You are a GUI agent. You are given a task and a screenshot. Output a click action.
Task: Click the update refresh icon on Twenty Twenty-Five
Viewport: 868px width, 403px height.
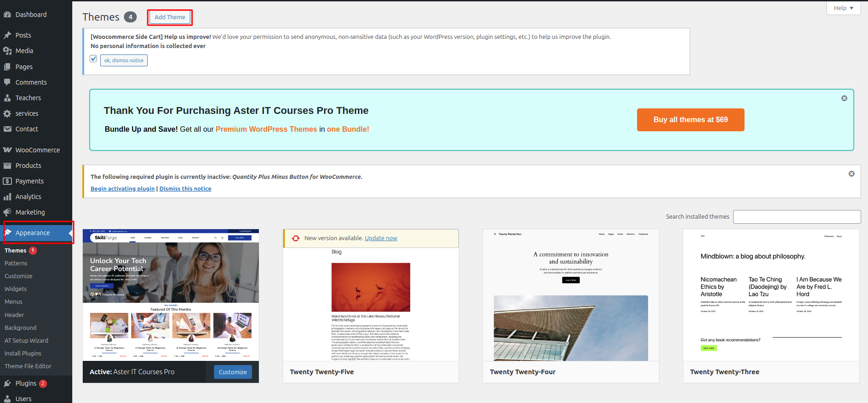coord(296,238)
